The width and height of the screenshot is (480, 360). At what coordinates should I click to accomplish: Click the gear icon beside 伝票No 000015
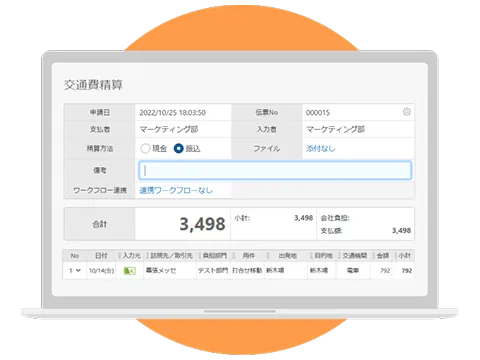[x=406, y=112]
